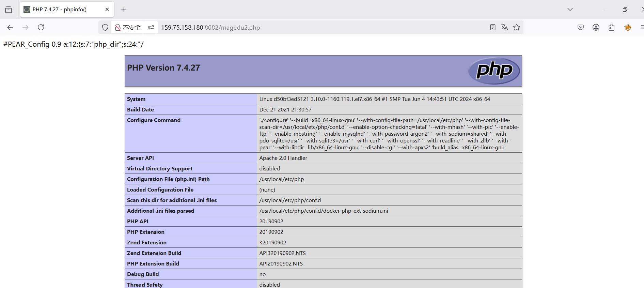Reload the current page
The width and height of the screenshot is (644, 288).
41,27
